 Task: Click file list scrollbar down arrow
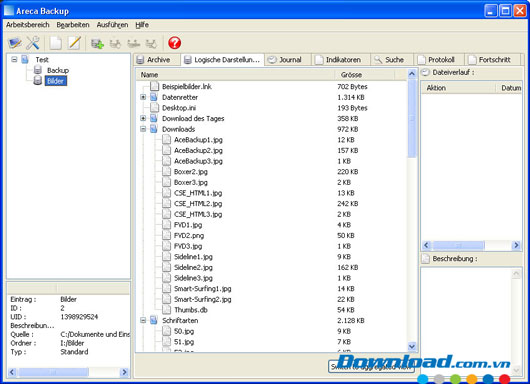tap(412, 346)
